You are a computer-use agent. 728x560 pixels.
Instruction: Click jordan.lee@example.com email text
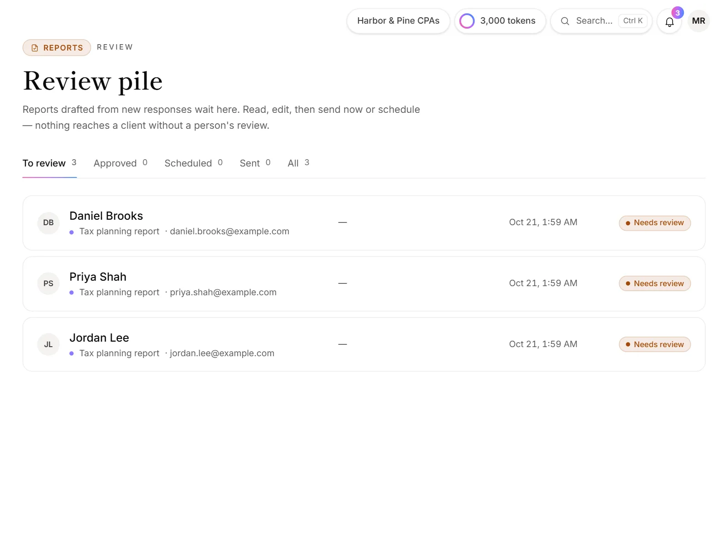coord(222,353)
